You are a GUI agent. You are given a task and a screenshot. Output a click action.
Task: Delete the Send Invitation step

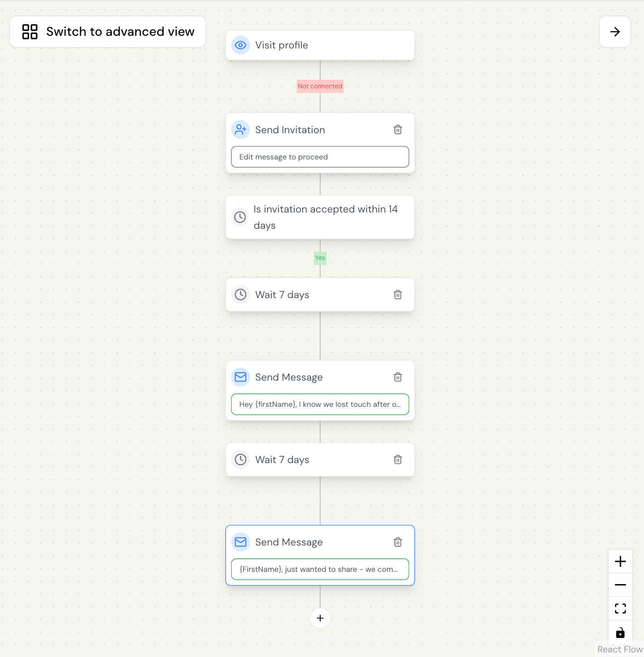click(398, 130)
